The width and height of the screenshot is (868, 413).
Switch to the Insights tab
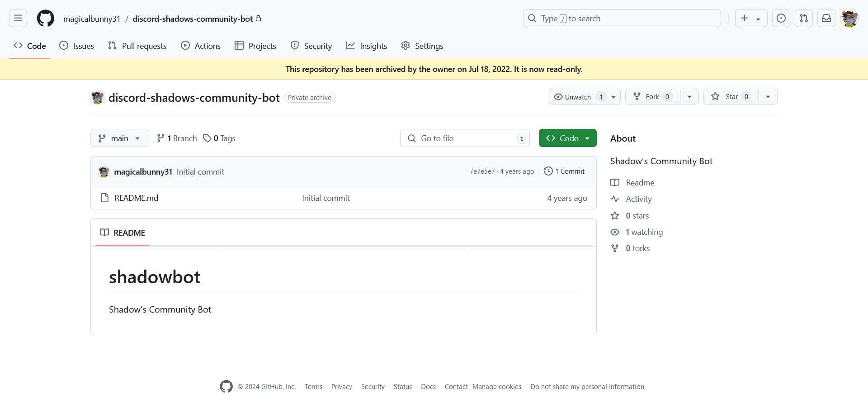367,46
